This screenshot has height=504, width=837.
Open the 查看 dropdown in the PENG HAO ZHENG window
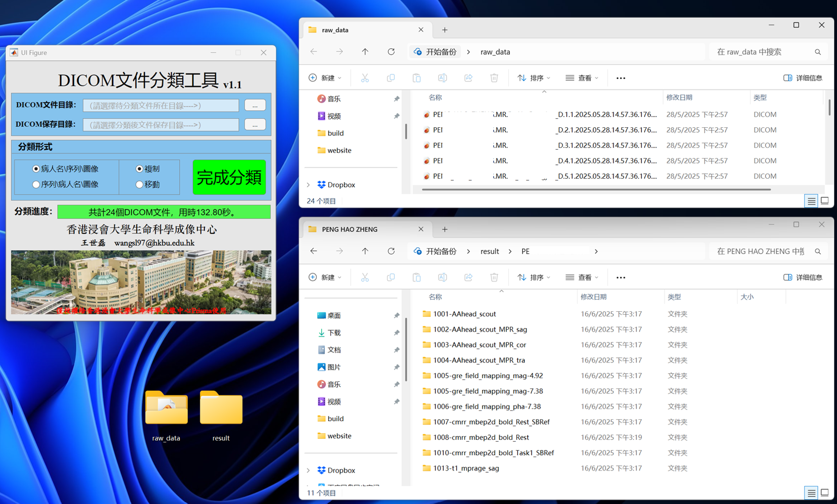(x=582, y=277)
